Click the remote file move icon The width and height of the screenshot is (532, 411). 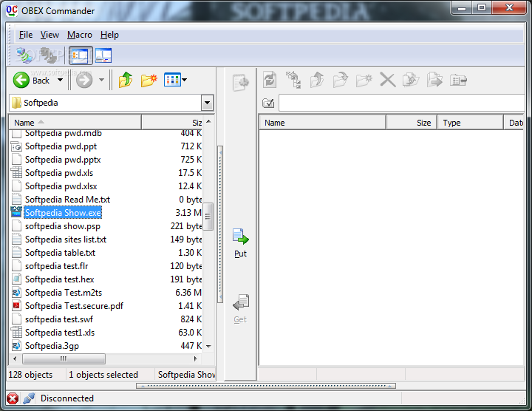click(x=434, y=80)
